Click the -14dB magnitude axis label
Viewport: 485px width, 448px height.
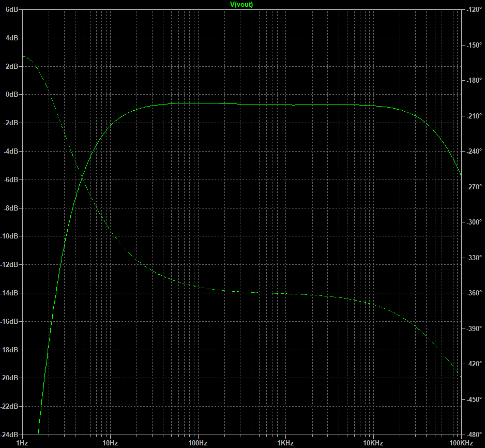coord(9,293)
